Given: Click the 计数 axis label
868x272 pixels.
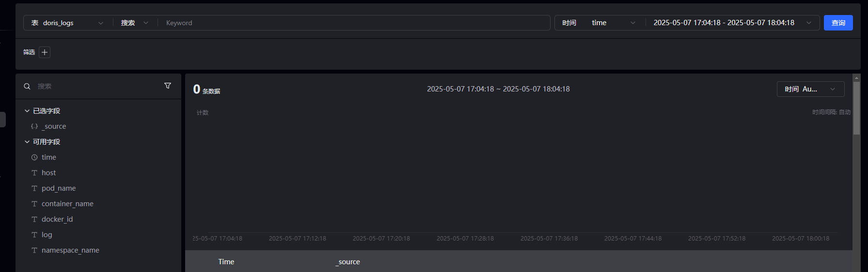Looking at the screenshot, I should [x=203, y=113].
